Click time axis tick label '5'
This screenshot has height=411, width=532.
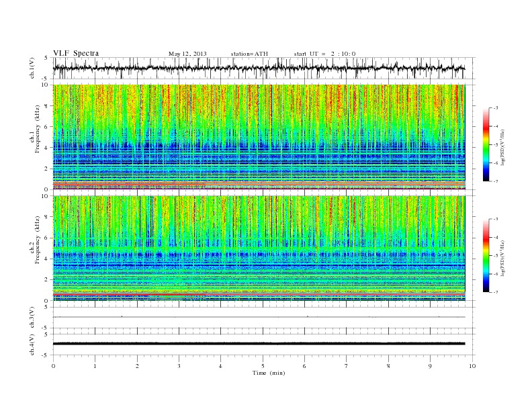click(x=263, y=366)
